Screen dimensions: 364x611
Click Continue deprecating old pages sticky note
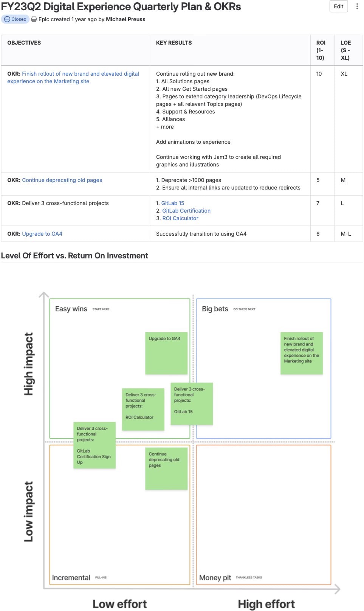tap(166, 468)
